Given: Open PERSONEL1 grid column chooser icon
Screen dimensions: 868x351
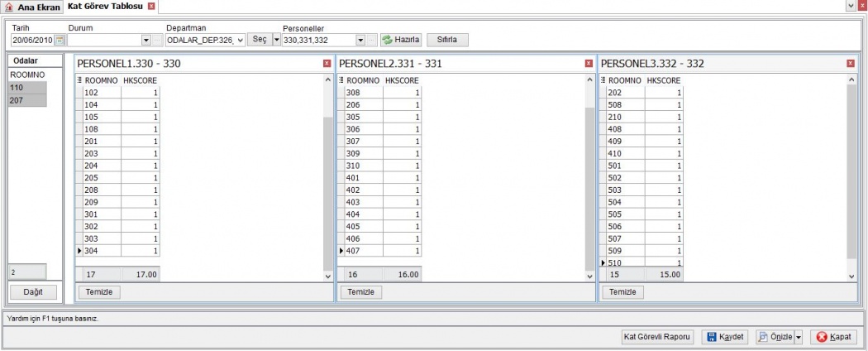Looking at the screenshot, I should (79, 80).
